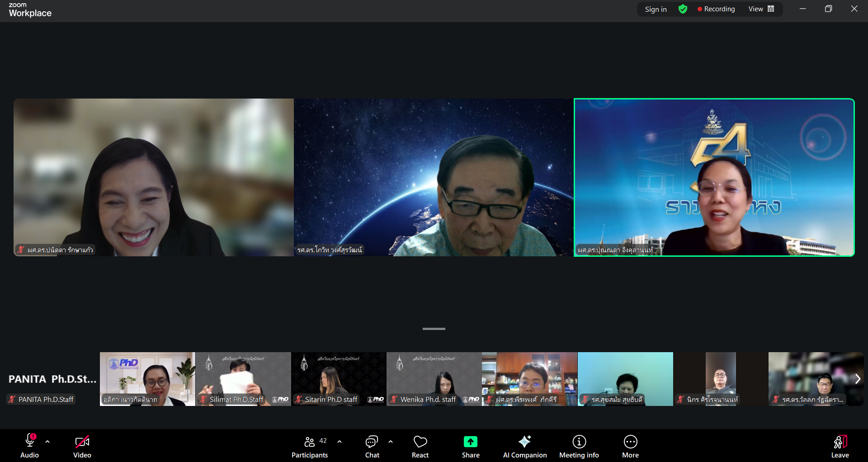Show the Participants list

tap(310, 446)
